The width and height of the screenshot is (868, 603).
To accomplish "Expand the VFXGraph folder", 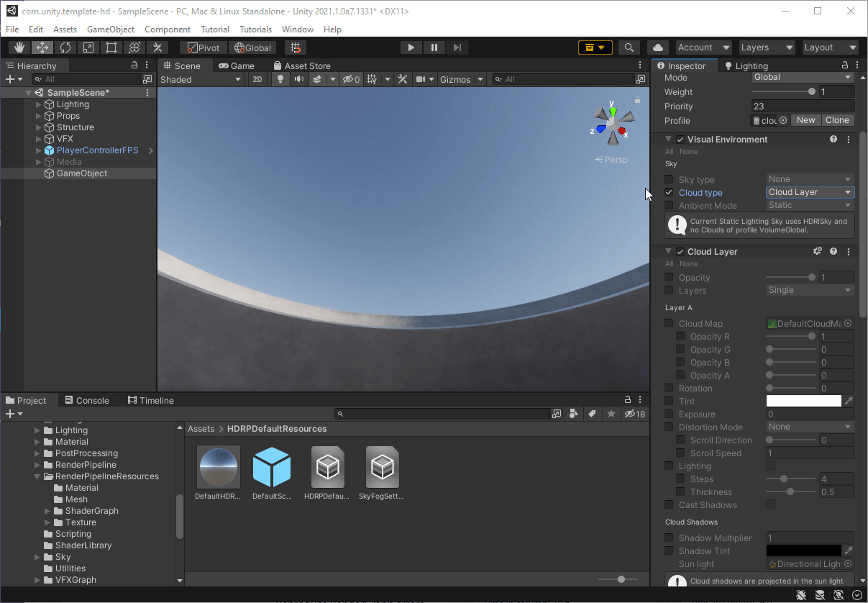I will pos(37,580).
